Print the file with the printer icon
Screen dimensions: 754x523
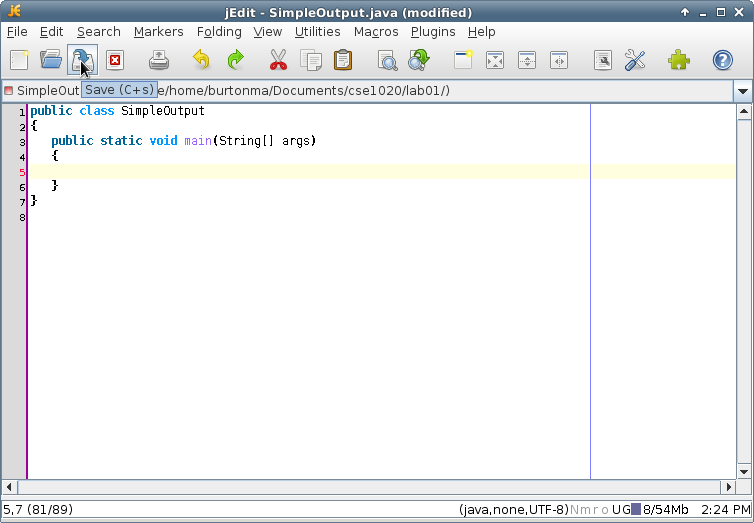tap(159, 60)
